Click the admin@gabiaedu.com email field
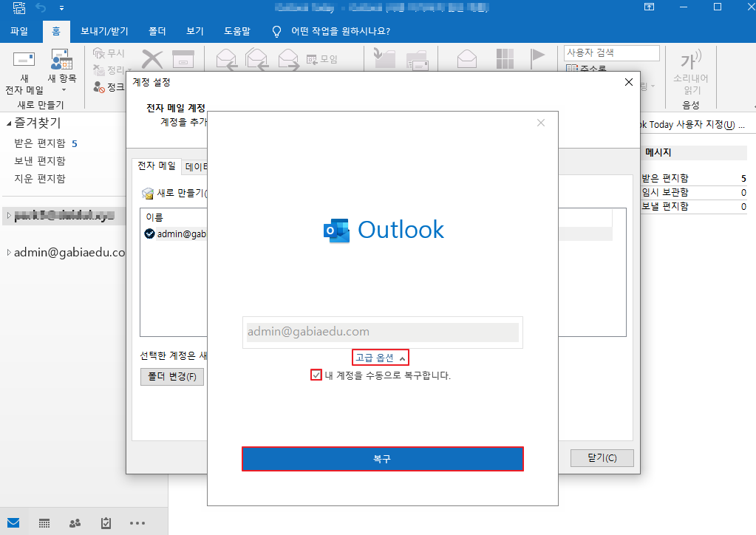The height and width of the screenshot is (535, 756). [382, 332]
